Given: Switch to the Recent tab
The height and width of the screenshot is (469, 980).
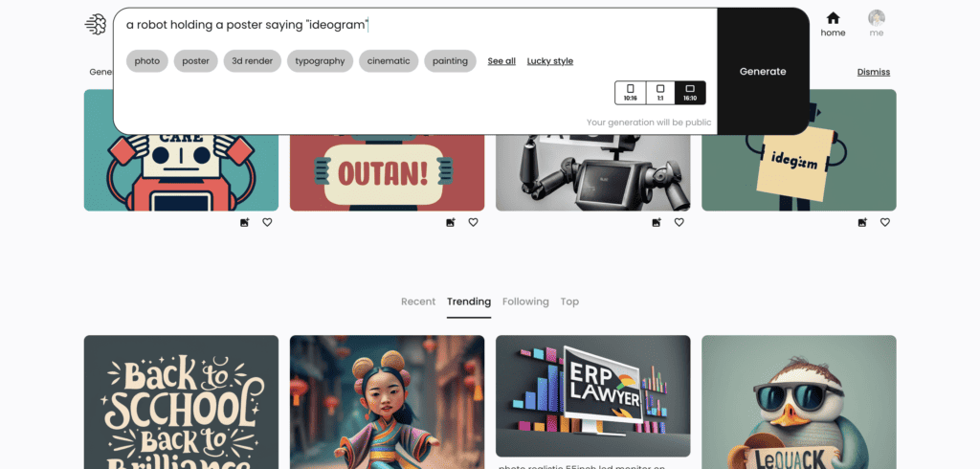Looking at the screenshot, I should click(x=418, y=301).
